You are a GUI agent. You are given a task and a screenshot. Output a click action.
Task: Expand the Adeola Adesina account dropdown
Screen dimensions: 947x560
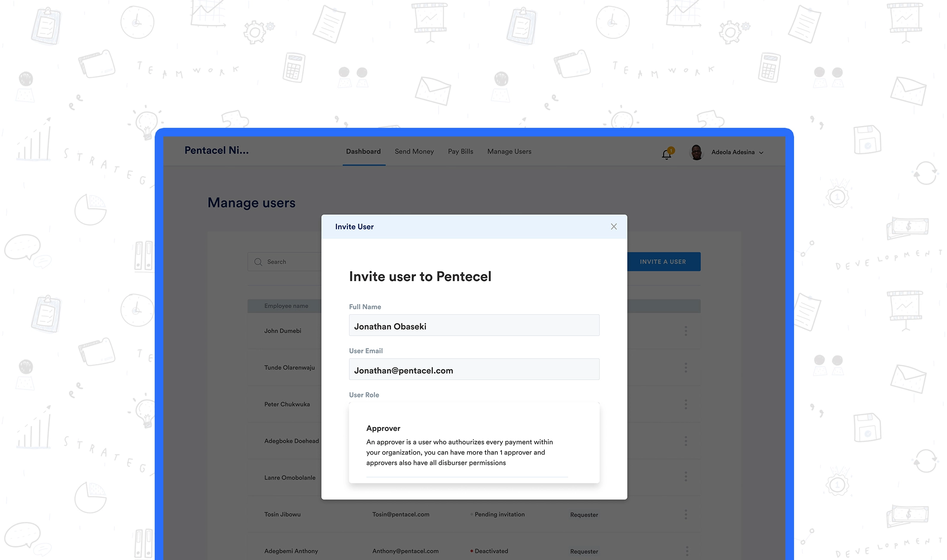(x=761, y=152)
